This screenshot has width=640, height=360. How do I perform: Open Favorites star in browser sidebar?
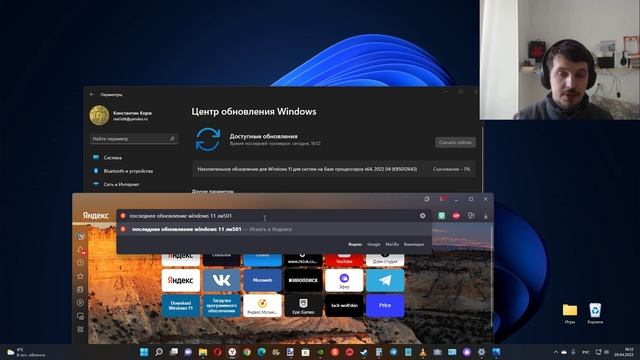80,276
